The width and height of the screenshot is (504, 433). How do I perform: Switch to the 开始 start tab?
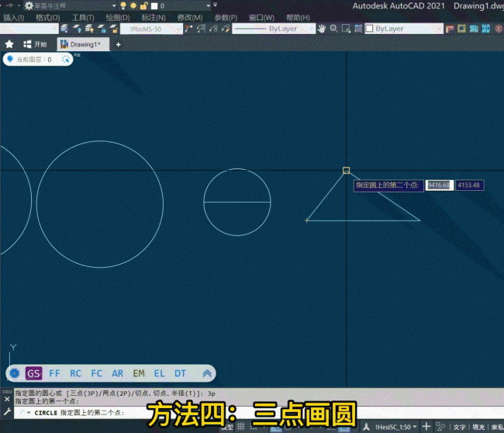tap(36, 44)
